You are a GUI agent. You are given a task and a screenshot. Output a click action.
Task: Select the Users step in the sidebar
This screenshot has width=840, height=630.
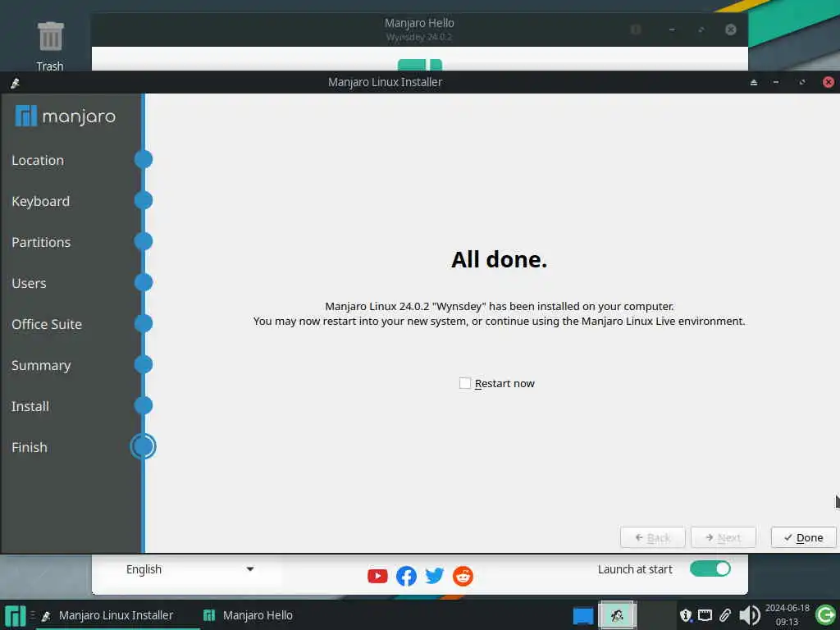click(29, 283)
